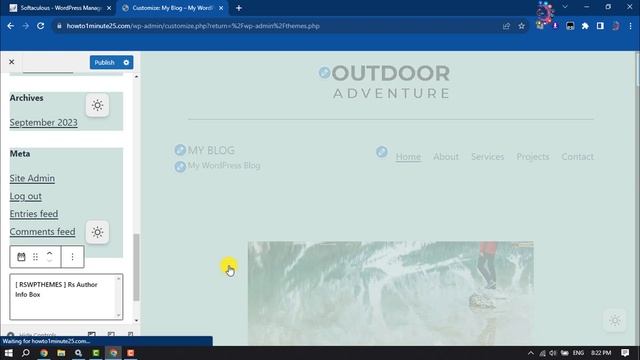Image resolution: width=640 pixels, height=360 pixels.
Task: Open File Explorer from taskbar
Action: (61, 353)
